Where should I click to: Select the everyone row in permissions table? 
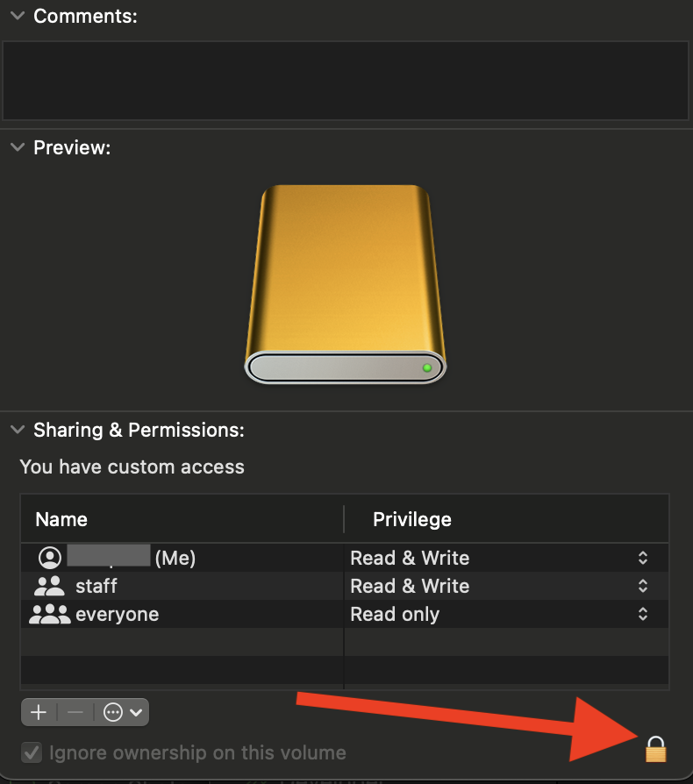tap(219, 614)
